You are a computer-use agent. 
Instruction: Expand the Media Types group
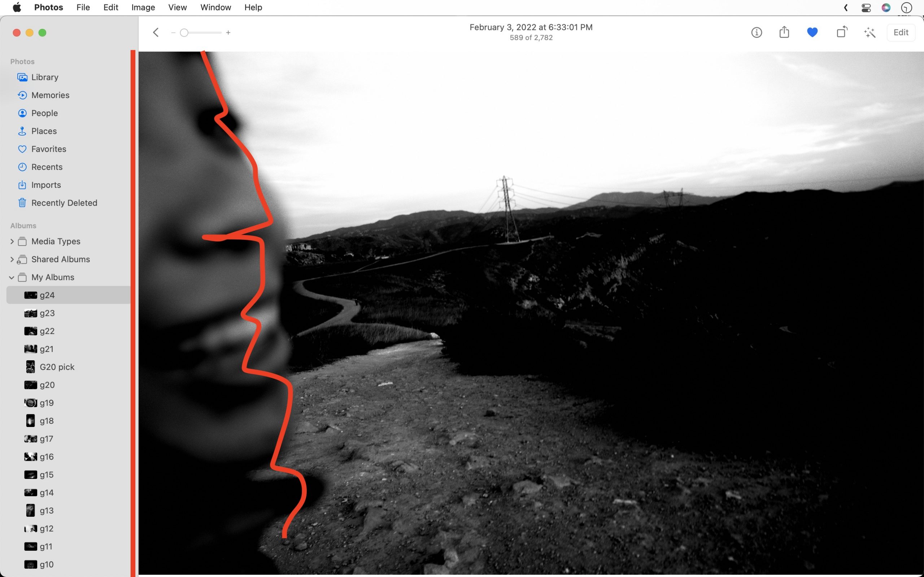(x=12, y=241)
